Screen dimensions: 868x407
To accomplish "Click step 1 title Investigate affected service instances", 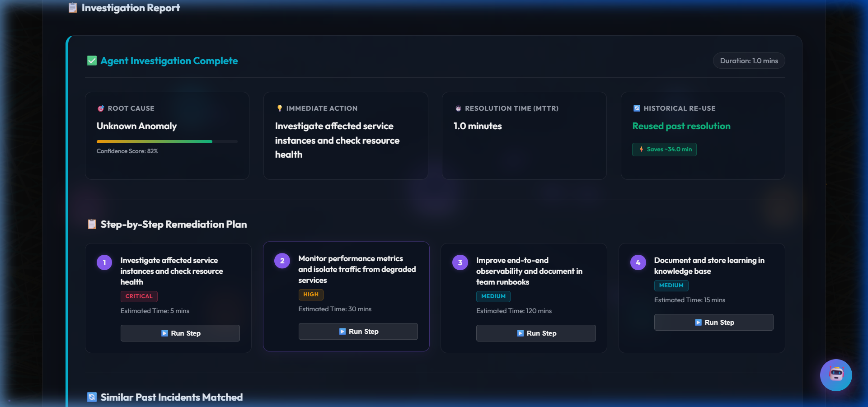I will coord(172,271).
